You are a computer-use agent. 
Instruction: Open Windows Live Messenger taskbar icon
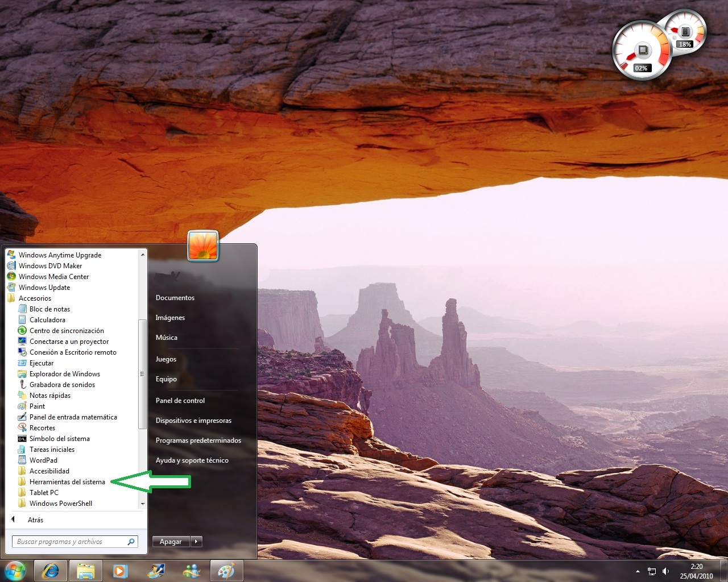pyautogui.click(x=191, y=571)
